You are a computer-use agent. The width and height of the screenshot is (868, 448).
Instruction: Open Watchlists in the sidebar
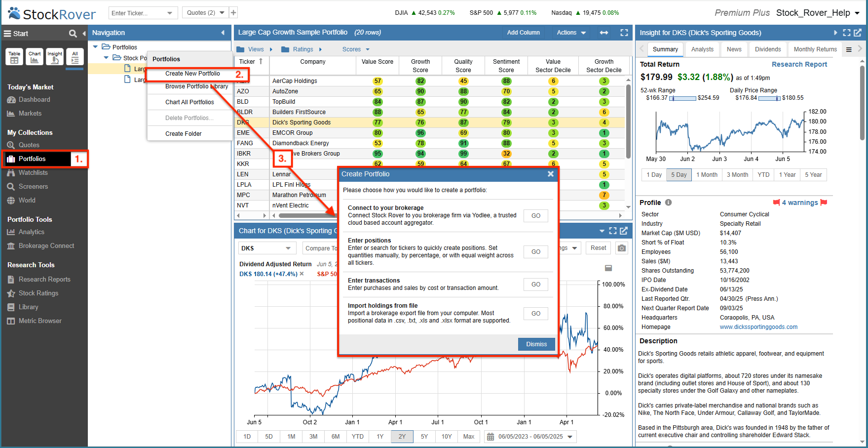tap(33, 172)
